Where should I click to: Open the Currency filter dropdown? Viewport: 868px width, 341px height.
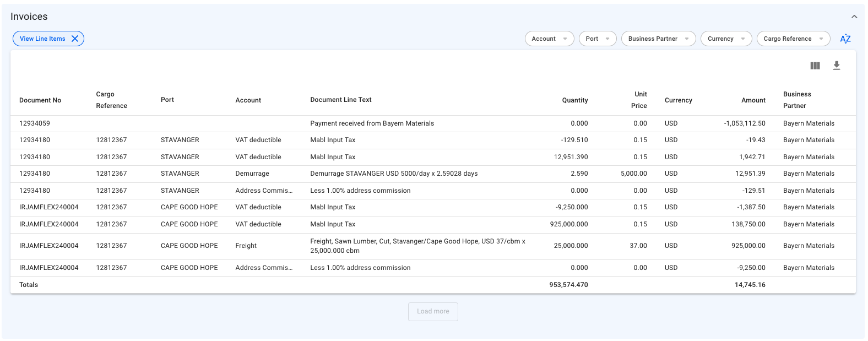point(726,39)
